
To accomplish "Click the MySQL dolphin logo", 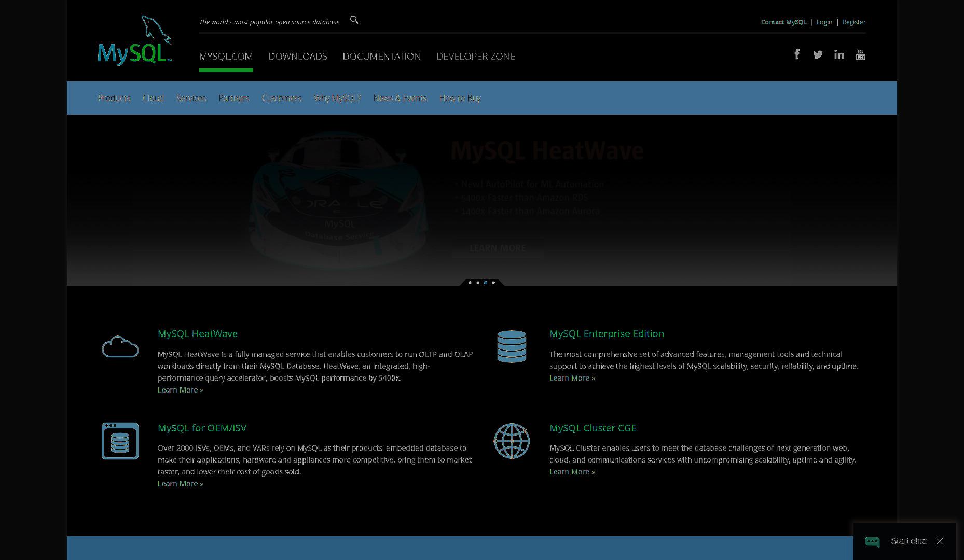I will [x=135, y=40].
